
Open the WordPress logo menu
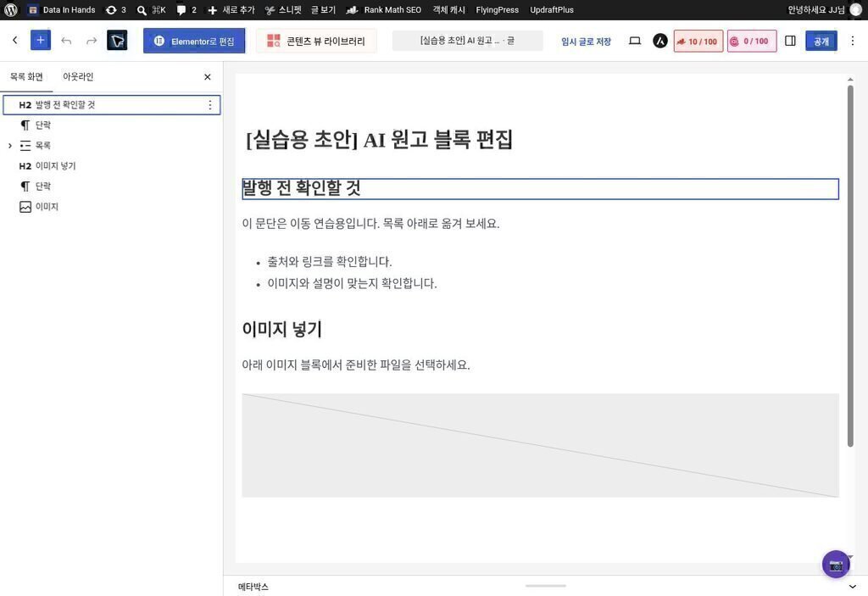pyautogui.click(x=10, y=10)
